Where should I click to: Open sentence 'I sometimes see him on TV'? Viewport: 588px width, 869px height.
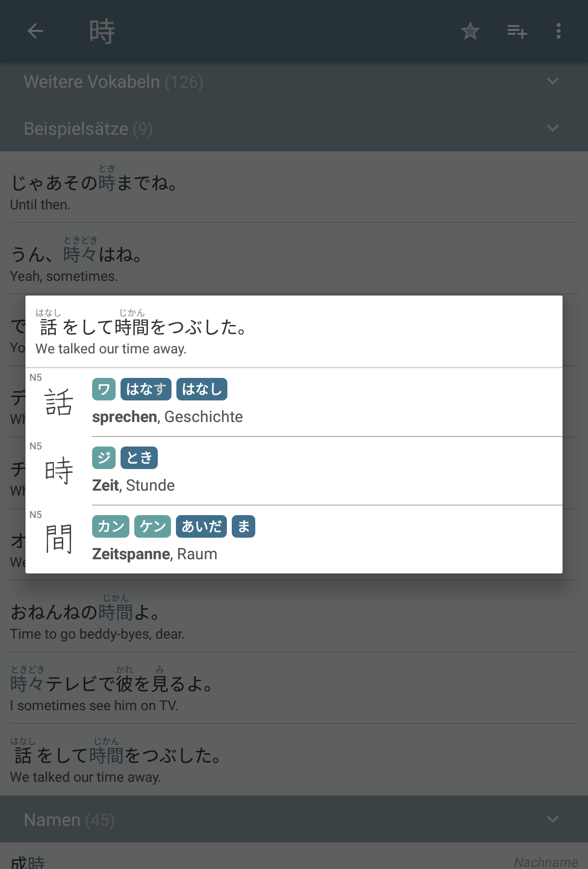(294, 688)
